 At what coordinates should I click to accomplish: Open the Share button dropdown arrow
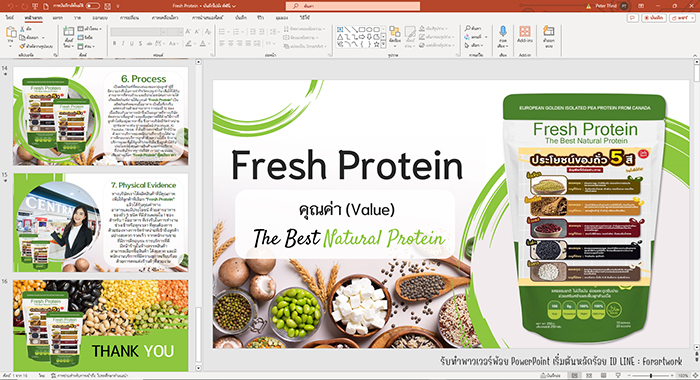691,18
